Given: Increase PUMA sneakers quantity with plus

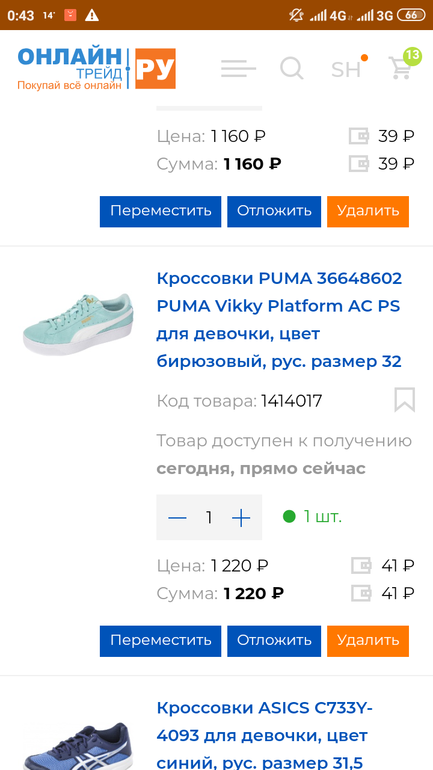Looking at the screenshot, I should [x=241, y=518].
